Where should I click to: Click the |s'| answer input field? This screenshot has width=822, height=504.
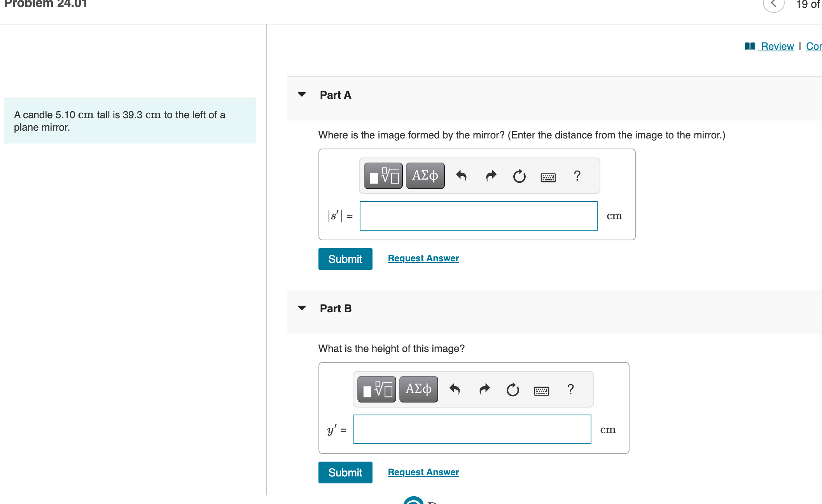(478, 216)
